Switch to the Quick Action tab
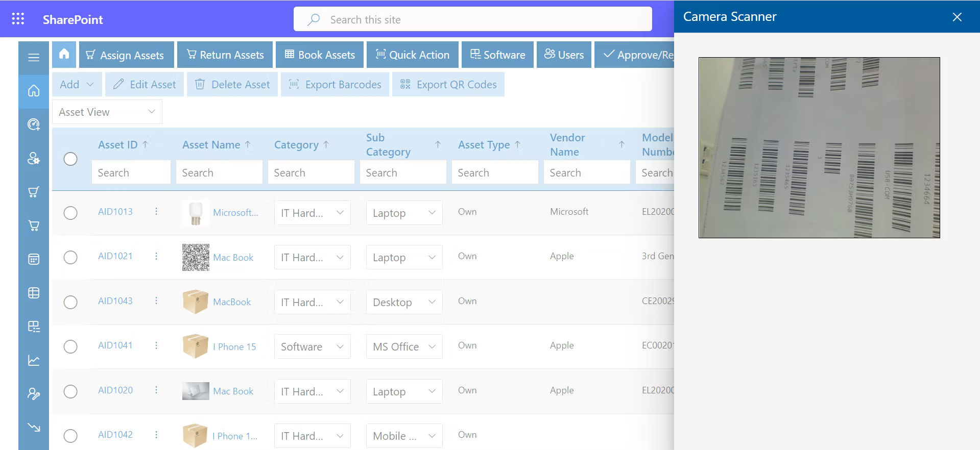The image size is (980, 450). [x=412, y=55]
